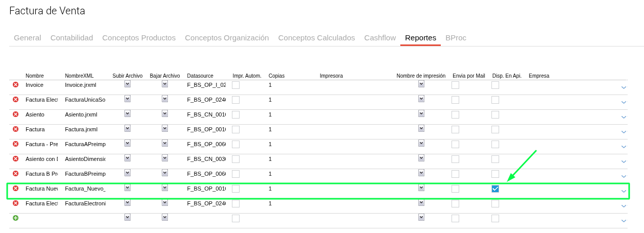The width and height of the screenshot is (644, 233).
Task: Open Subir Archivo menu for Asiento.jrxml row
Action: coord(127,113)
